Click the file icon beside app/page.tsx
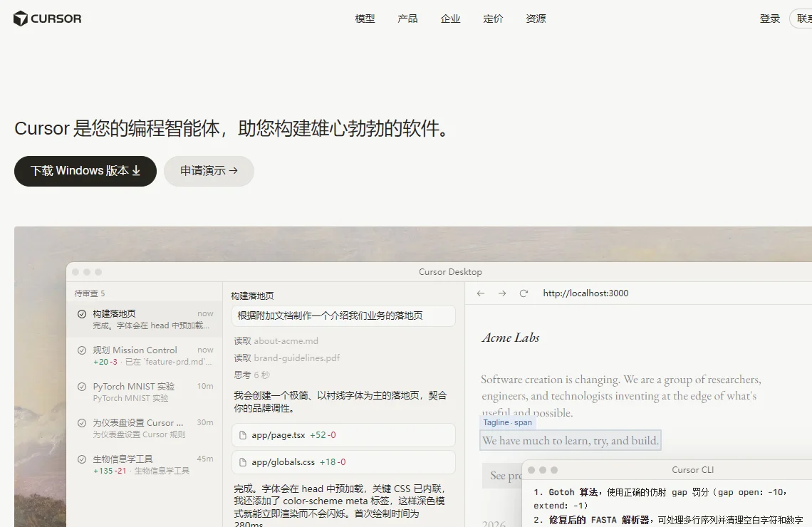Viewport: 812px width, 527px height. (242, 435)
